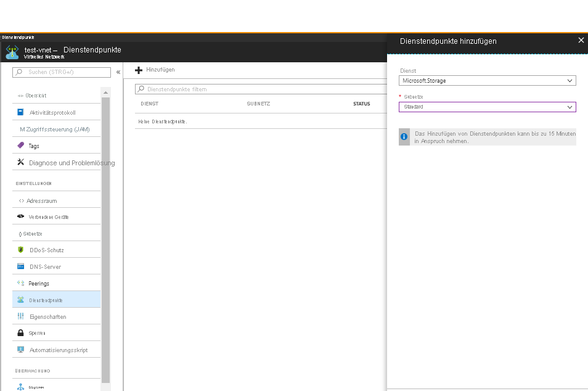Screen dimensions: 588x391
Task: Click the purple Tags icon
Action: [x=20, y=146]
